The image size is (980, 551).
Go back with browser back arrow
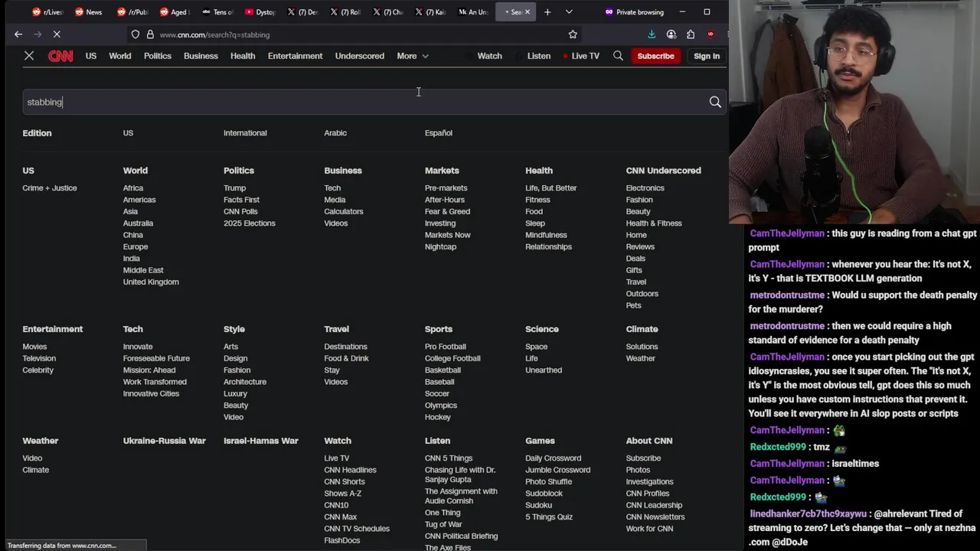pos(18,34)
